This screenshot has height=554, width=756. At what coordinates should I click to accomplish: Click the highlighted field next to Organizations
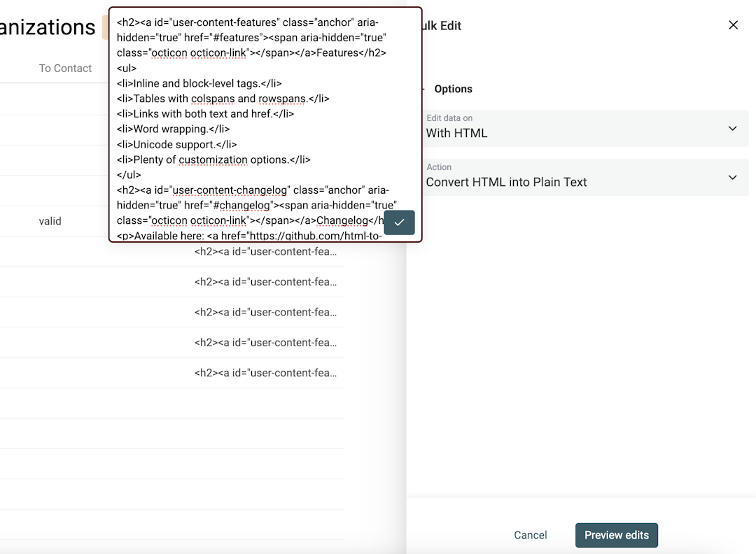point(104,27)
